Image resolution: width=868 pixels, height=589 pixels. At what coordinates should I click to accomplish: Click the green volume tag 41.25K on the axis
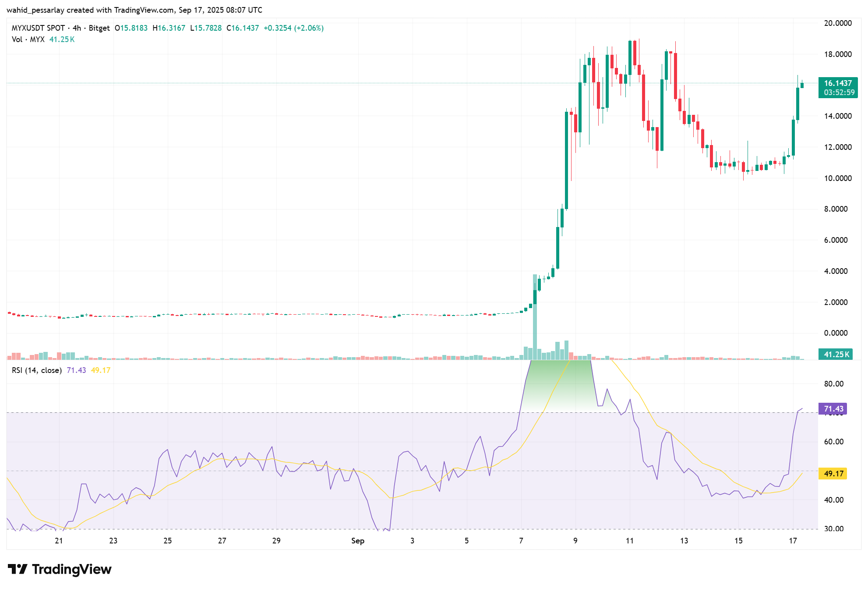836,354
